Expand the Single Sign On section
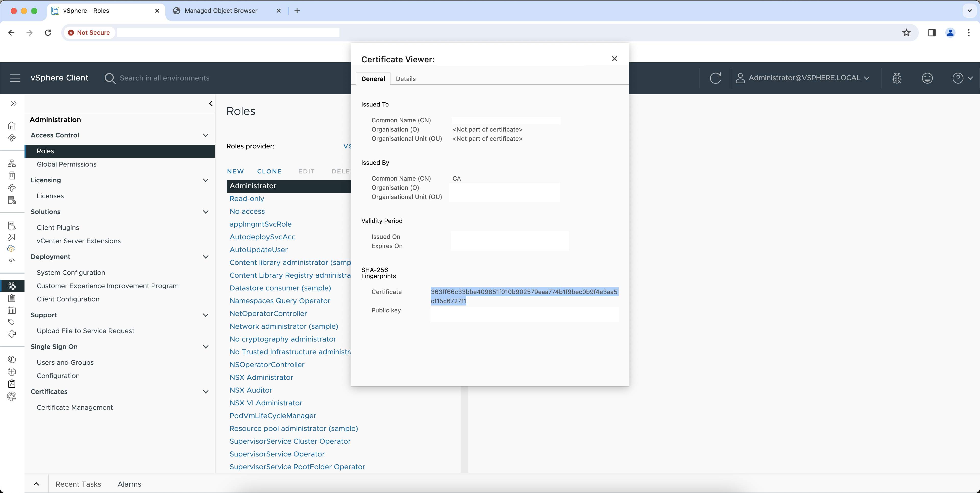Screen dimensions: 980x493 coord(206,347)
